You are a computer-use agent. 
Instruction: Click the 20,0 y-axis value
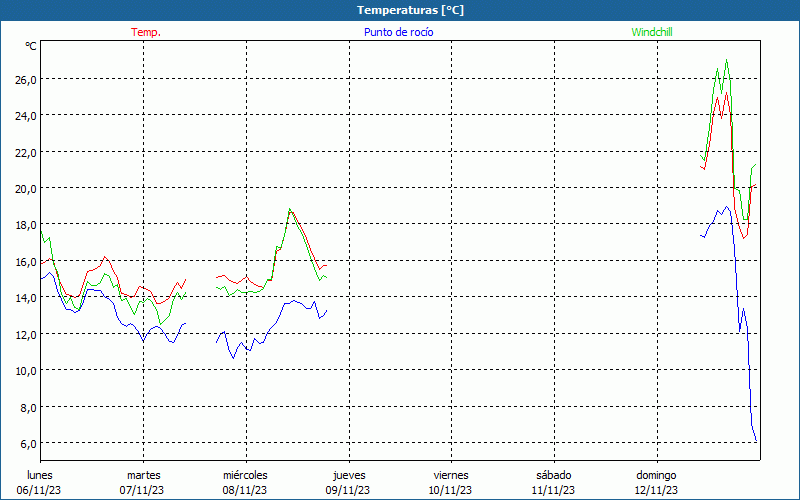(x=26, y=188)
